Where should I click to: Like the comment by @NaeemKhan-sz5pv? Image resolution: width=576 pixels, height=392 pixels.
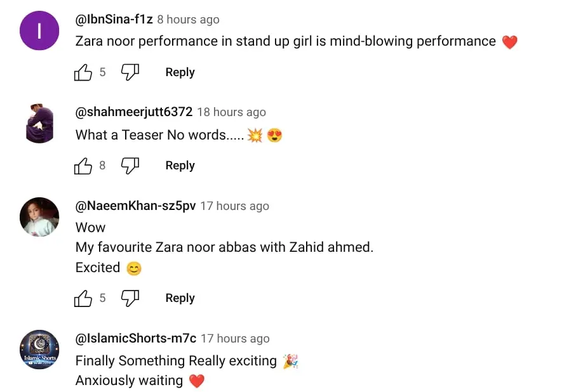click(83, 298)
